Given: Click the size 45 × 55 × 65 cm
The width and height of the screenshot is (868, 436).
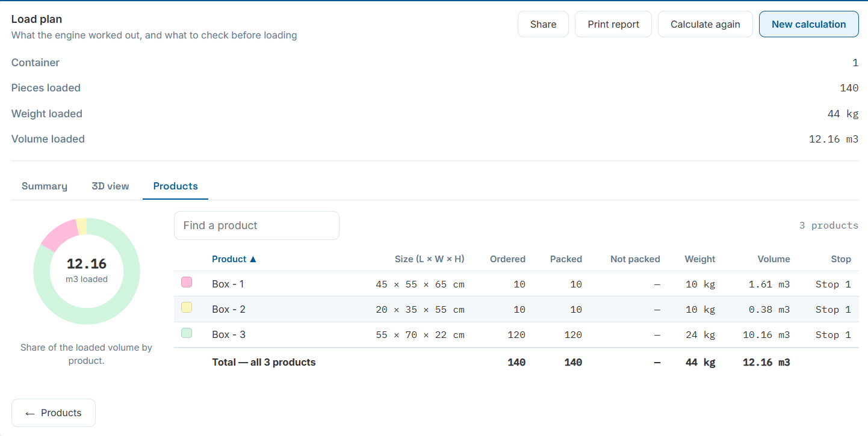Looking at the screenshot, I should point(420,284).
